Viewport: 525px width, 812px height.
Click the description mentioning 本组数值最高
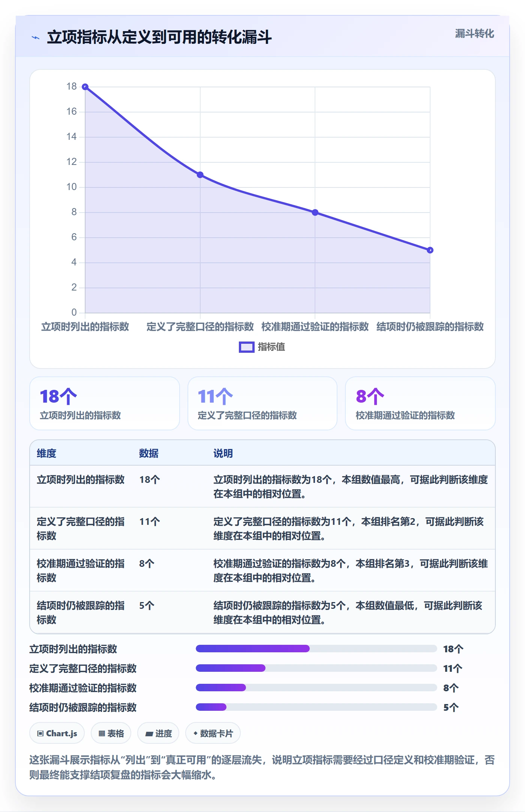coord(351,487)
